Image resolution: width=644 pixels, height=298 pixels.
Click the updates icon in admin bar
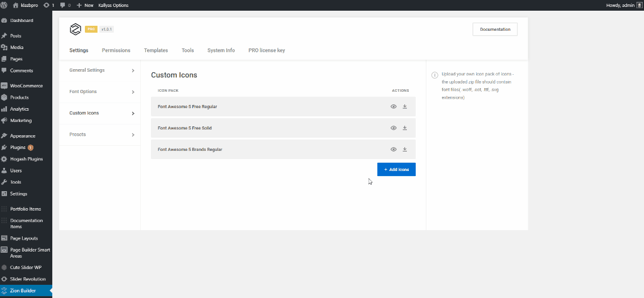click(x=46, y=5)
